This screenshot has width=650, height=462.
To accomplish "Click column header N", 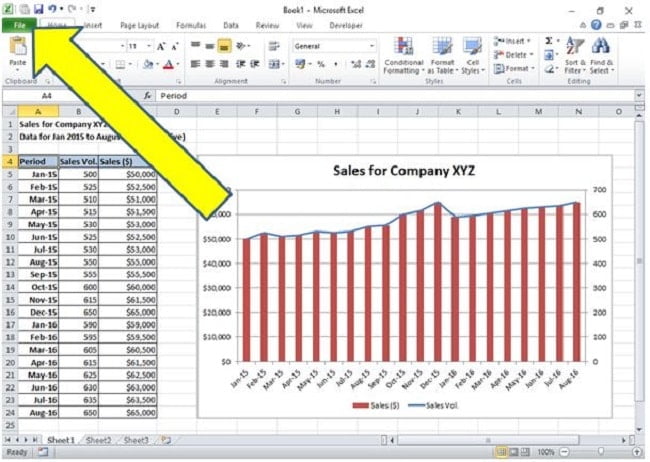I will pos(578,112).
